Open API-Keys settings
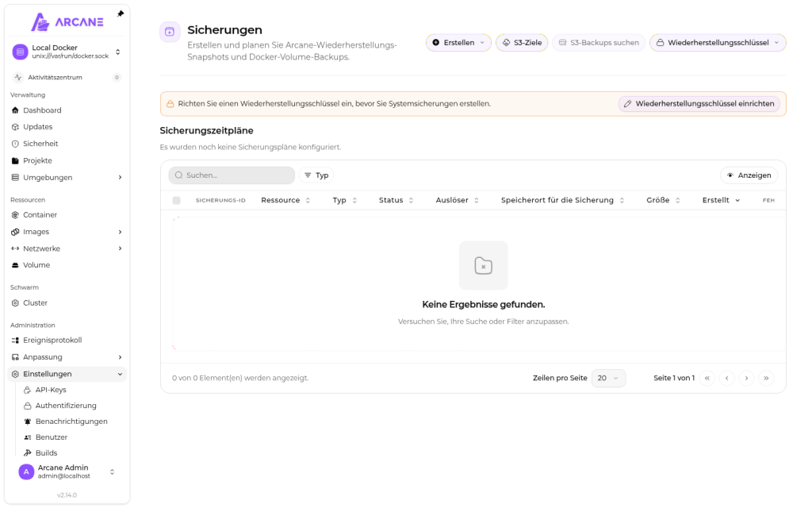The image size is (812, 508). coord(72,391)
